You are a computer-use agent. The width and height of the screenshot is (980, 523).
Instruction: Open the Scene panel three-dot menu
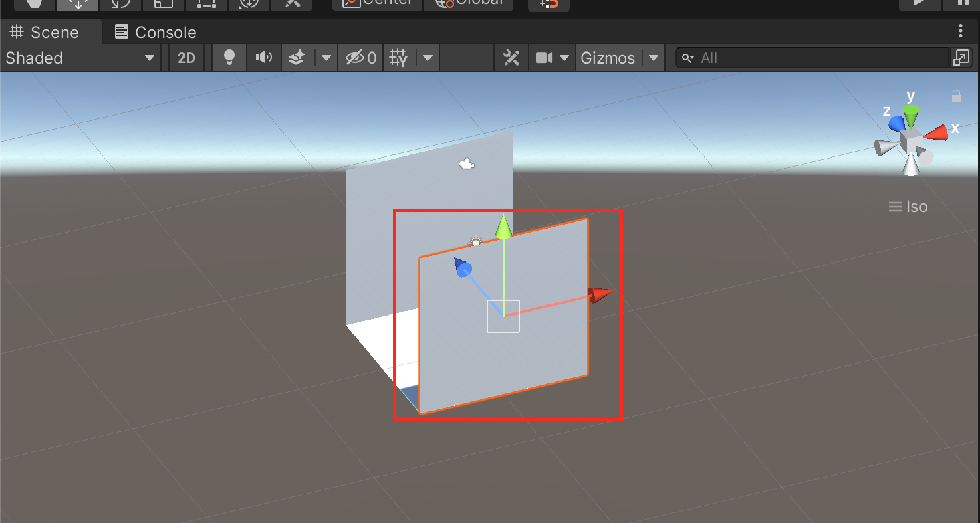pos(961,31)
